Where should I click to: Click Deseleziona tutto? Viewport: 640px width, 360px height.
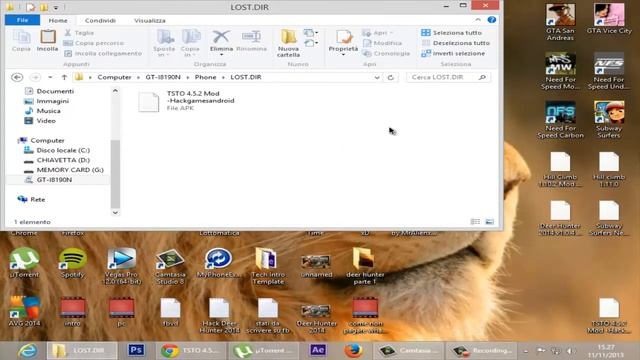click(456, 43)
